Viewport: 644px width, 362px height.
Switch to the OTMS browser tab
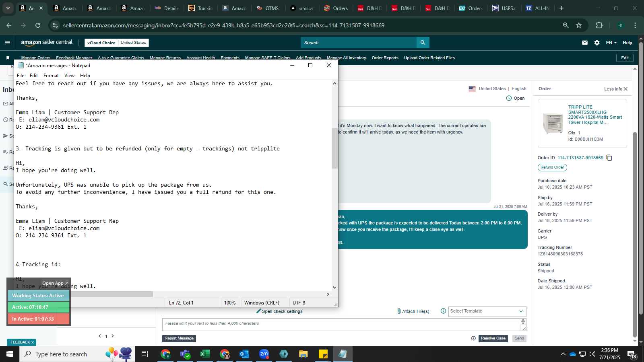[x=268, y=8]
